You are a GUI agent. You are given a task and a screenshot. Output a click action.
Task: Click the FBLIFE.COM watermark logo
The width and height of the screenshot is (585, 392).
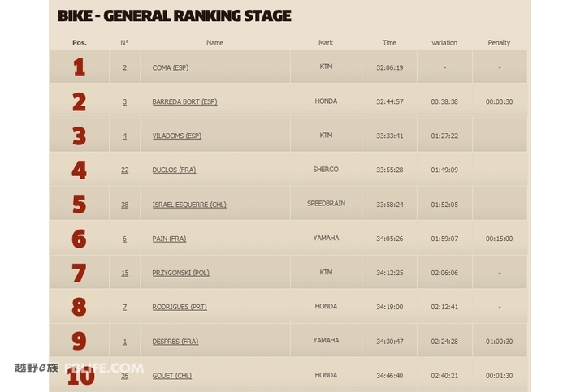point(104,368)
